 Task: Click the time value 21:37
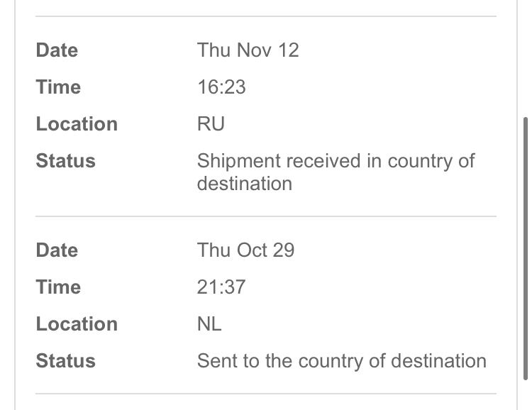click(x=221, y=287)
